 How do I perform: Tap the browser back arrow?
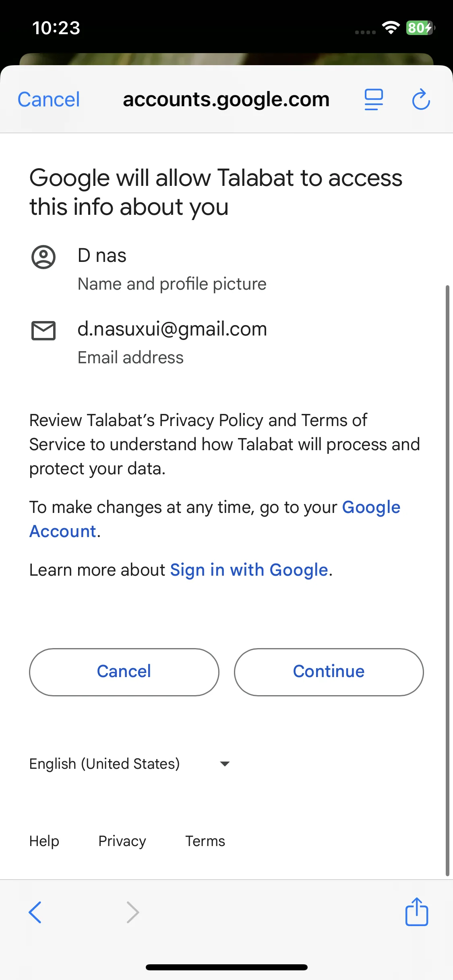(35, 912)
